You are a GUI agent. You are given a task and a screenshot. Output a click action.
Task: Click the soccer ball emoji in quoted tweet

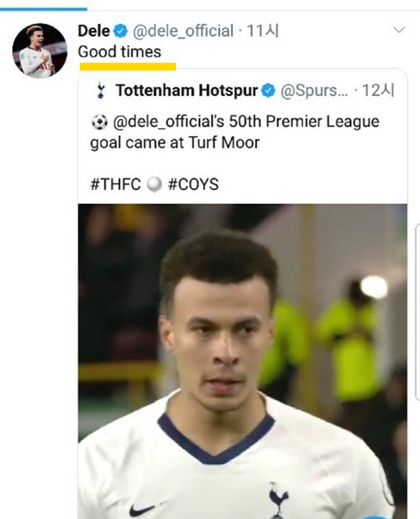point(98,123)
